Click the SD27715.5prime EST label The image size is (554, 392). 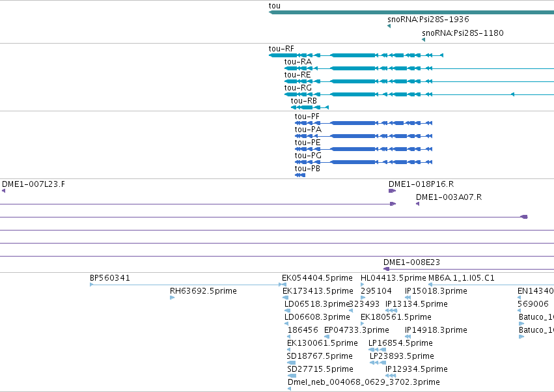tap(320, 369)
